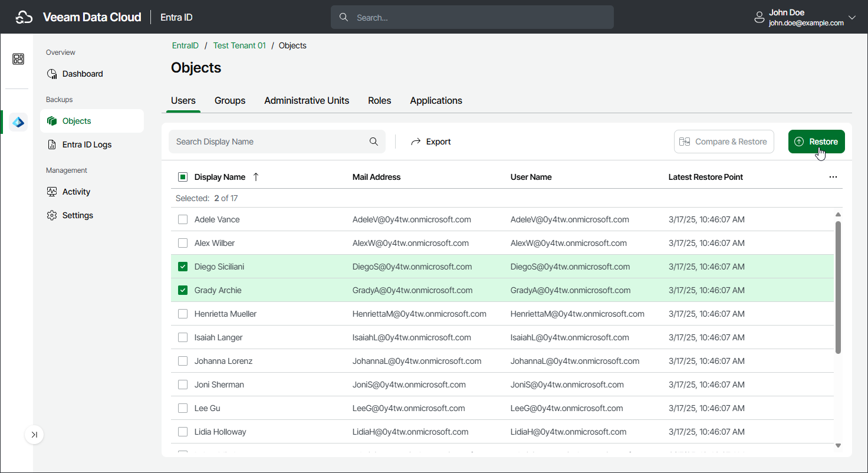This screenshot has height=473, width=868.
Task: Open the apps grid icon in left rail
Action: coord(18,59)
